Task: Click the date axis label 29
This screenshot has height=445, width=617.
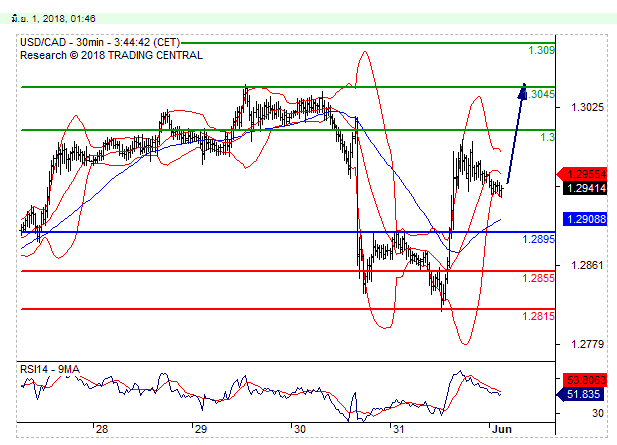Action: coord(201,429)
